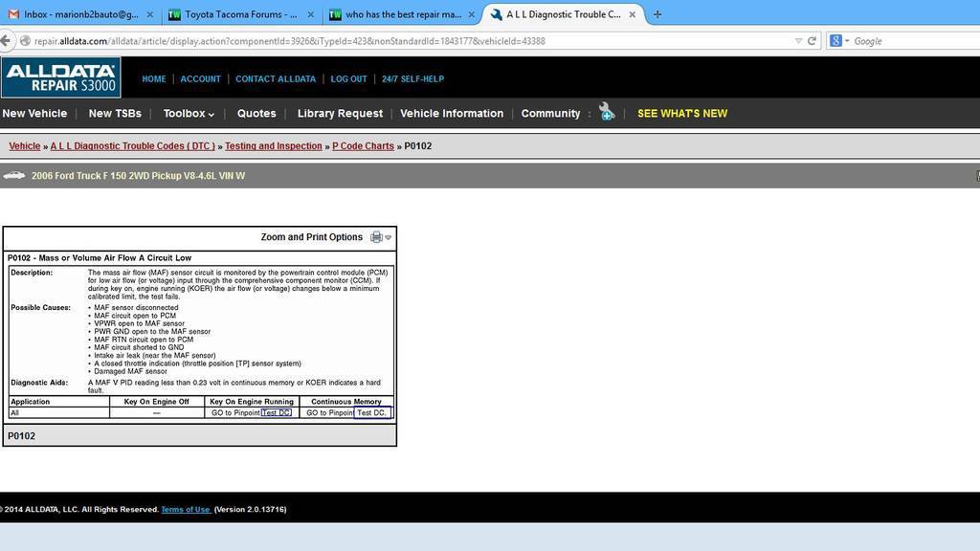Click the 'Application' column header

[x=30, y=402]
